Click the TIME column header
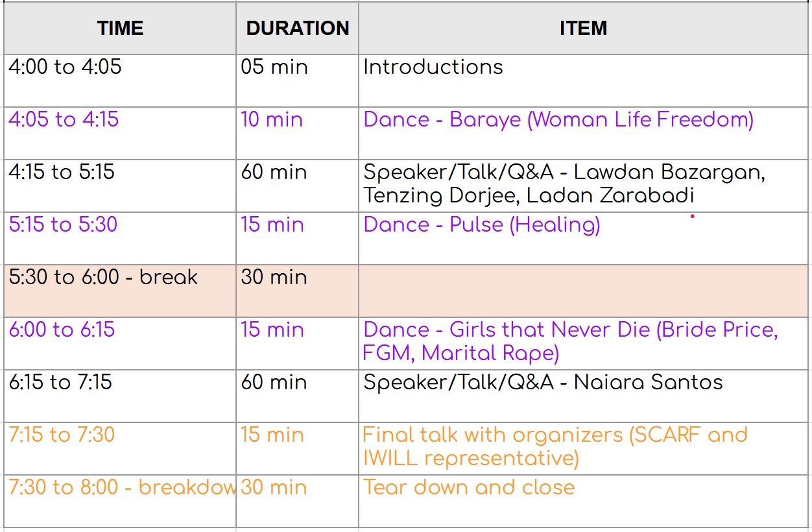This screenshot has height=532, width=812. (120, 29)
